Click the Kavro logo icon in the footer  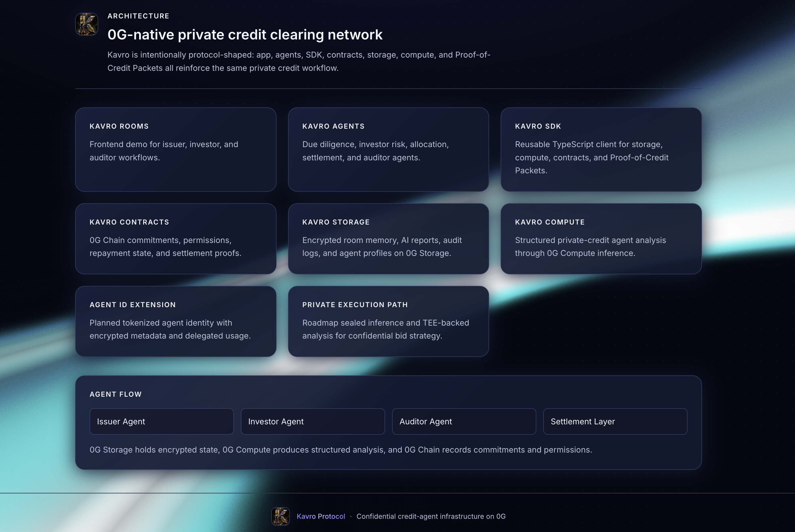coord(280,516)
